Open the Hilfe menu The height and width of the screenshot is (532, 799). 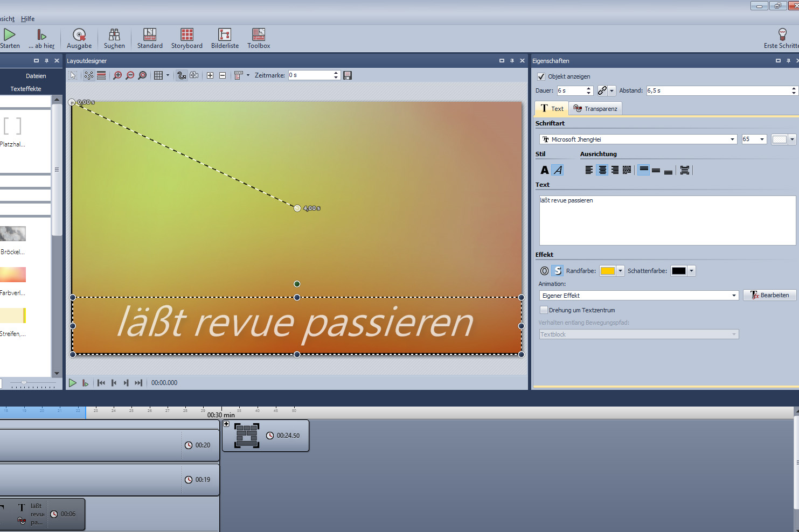[27, 19]
